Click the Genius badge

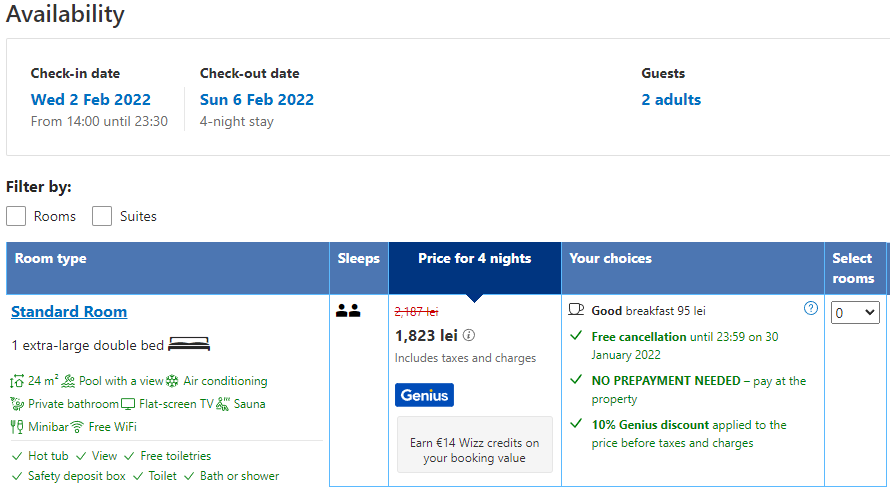point(424,395)
